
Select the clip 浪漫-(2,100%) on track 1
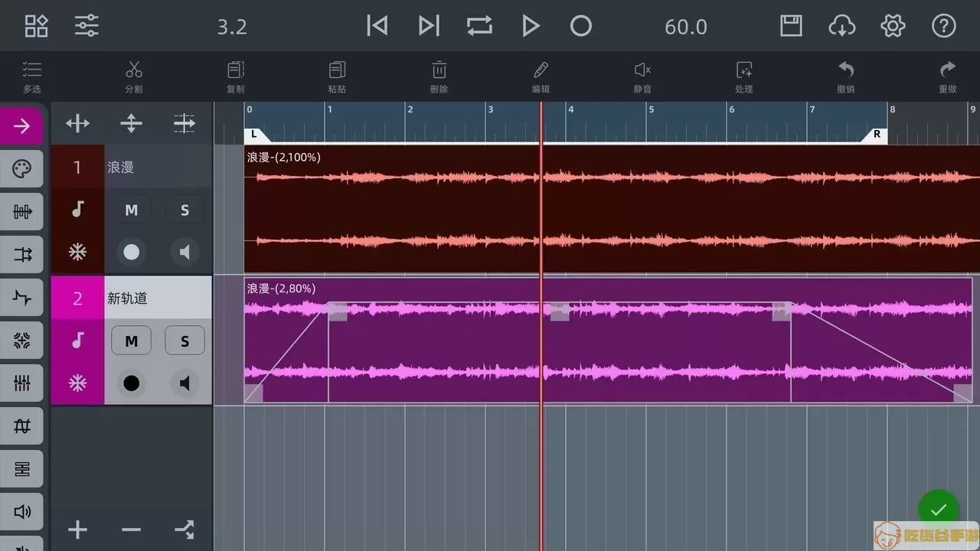pyautogui.click(x=612, y=209)
